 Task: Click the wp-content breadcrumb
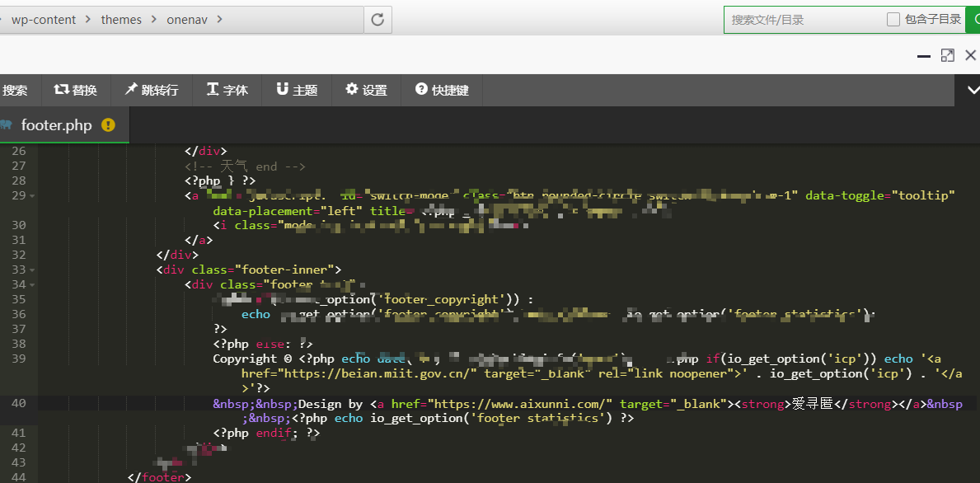(x=44, y=20)
